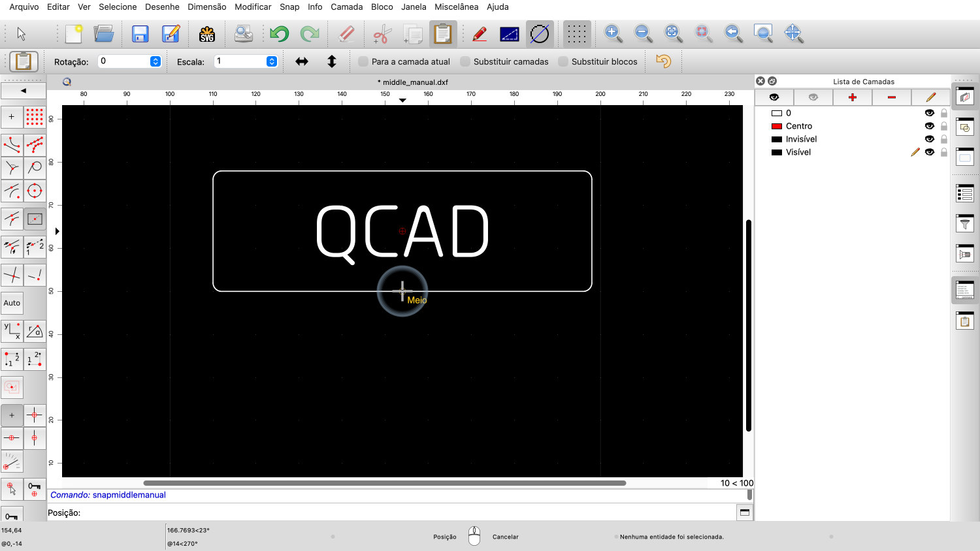Select snap to center tool
This screenshot has height=551, width=980.
click(x=35, y=191)
